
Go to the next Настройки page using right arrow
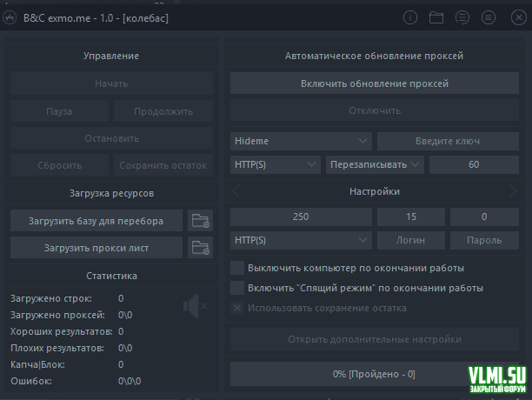(513, 191)
